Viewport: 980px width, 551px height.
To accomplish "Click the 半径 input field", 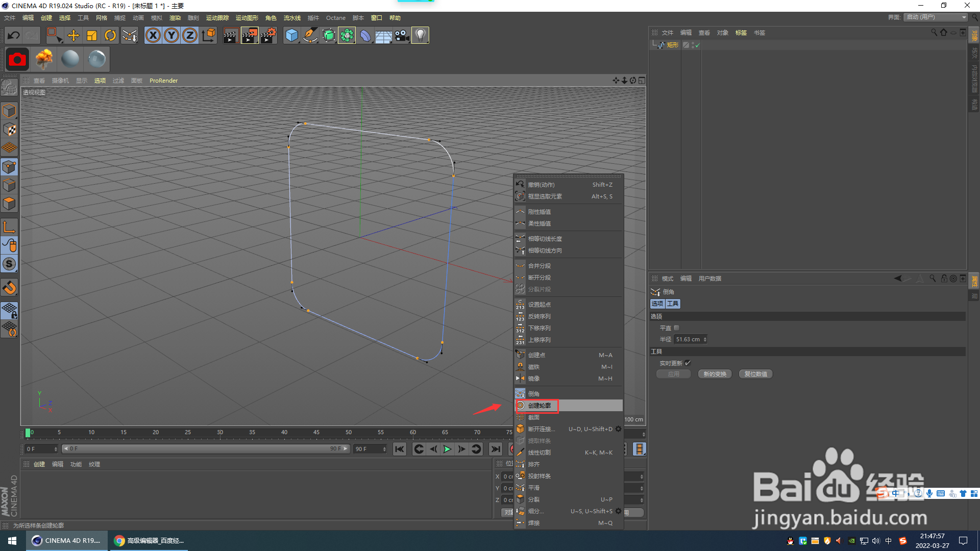I will (688, 339).
